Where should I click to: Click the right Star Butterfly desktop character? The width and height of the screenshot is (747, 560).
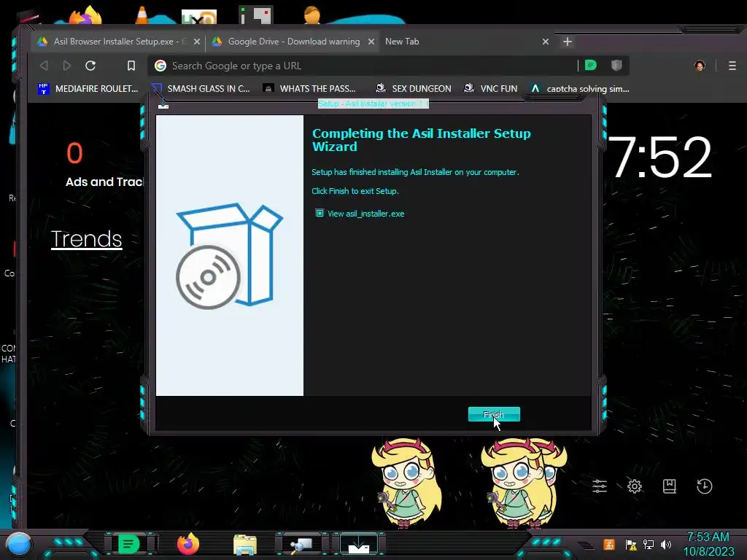523,483
